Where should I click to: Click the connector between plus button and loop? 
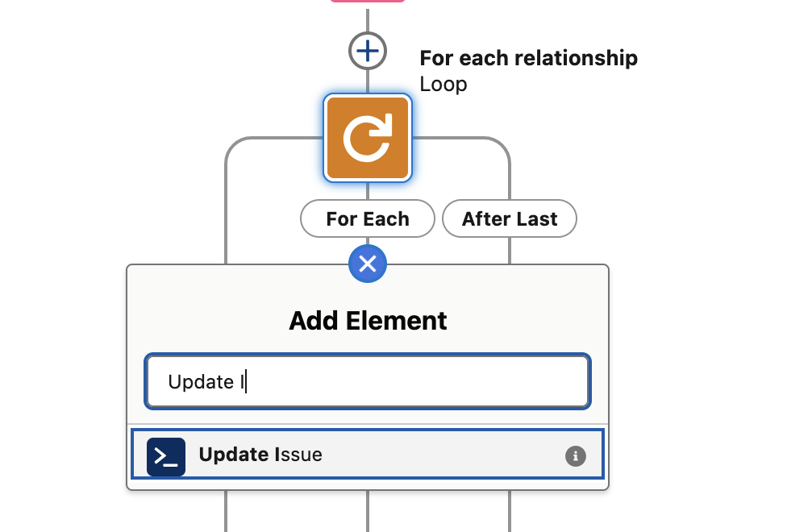point(368,81)
